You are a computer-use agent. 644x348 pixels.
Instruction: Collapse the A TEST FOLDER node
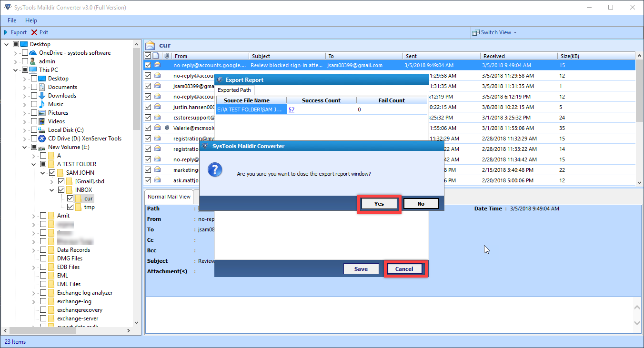tap(34, 164)
